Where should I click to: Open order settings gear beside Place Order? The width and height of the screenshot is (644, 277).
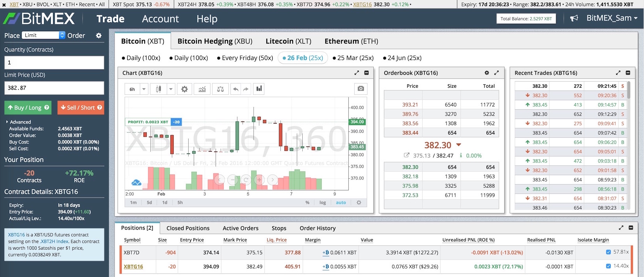[x=99, y=36]
